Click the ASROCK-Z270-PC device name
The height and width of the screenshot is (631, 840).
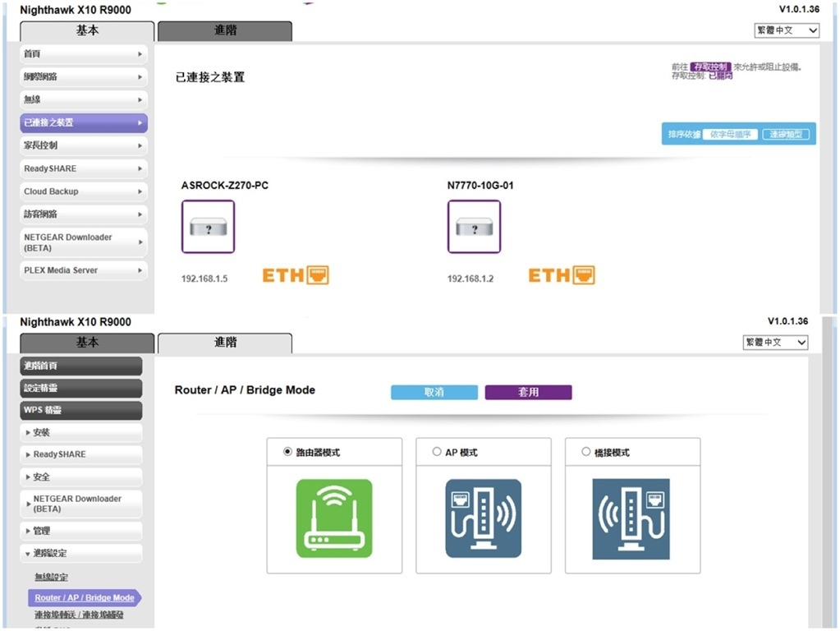click(x=225, y=186)
